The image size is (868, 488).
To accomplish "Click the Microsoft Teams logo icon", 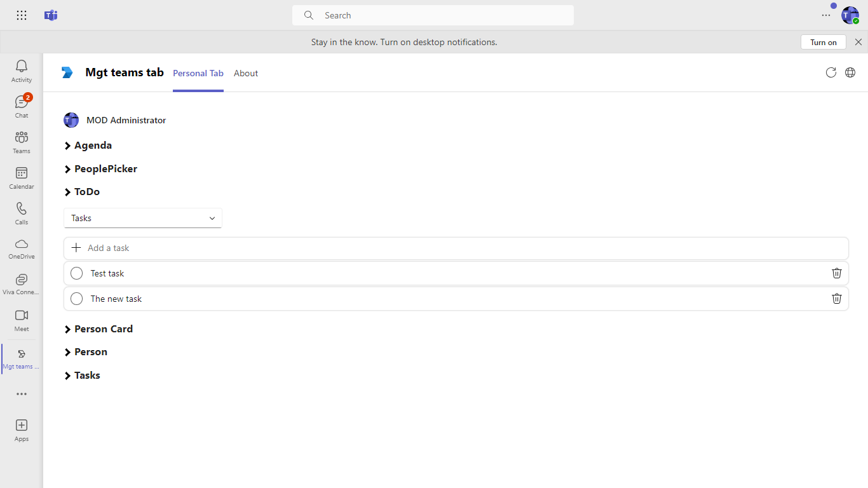I will pos(51,15).
